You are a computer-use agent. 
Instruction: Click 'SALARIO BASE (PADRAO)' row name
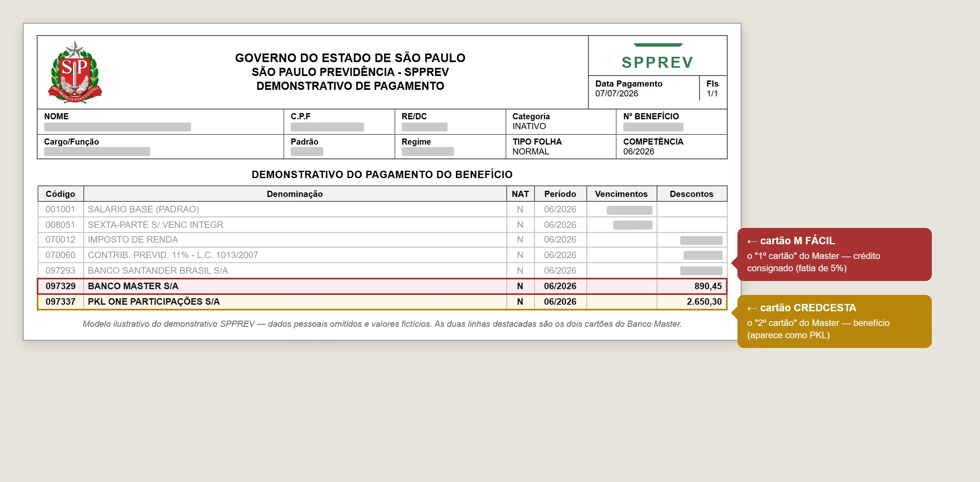coord(143,210)
